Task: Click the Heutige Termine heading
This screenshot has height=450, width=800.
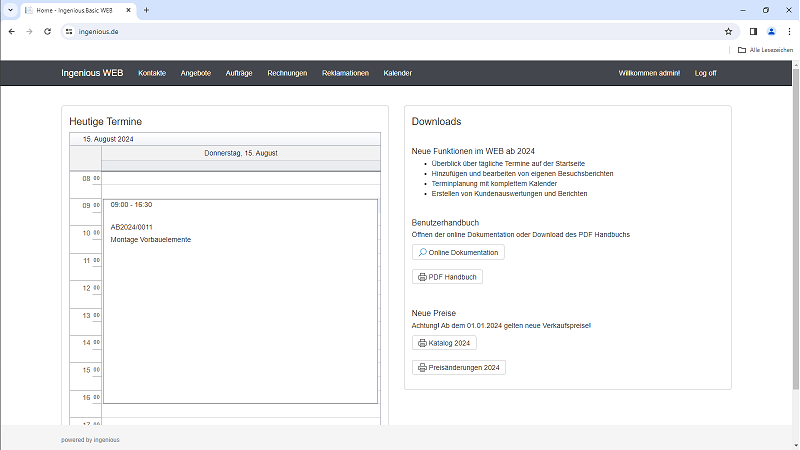Action: [x=106, y=121]
